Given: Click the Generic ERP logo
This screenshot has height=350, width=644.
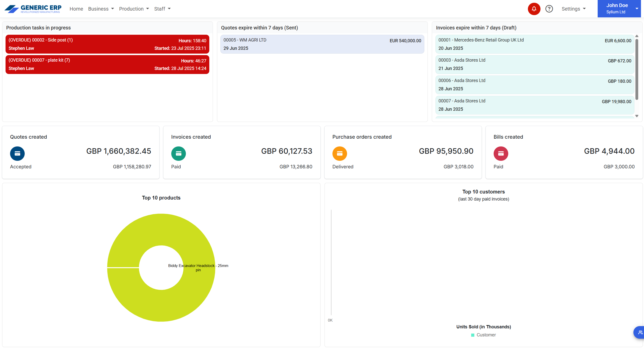Looking at the screenshot, I should coord(33,9).
